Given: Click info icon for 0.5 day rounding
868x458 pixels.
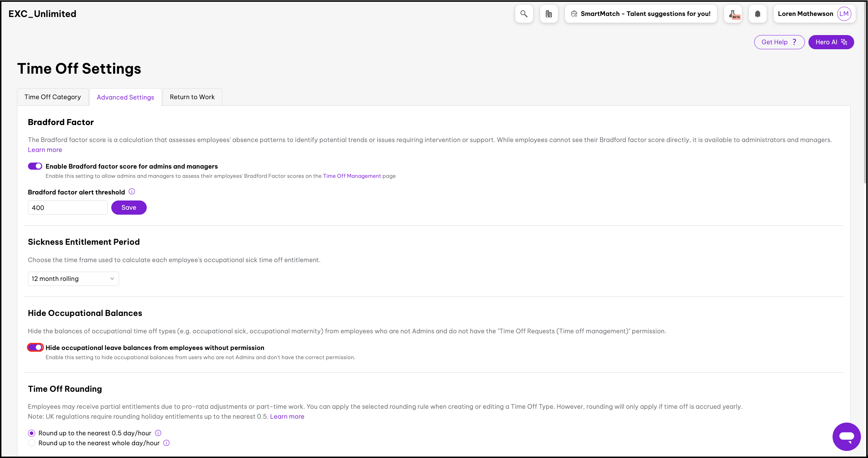Looking at the screenshot, I should tap(158, 433).
